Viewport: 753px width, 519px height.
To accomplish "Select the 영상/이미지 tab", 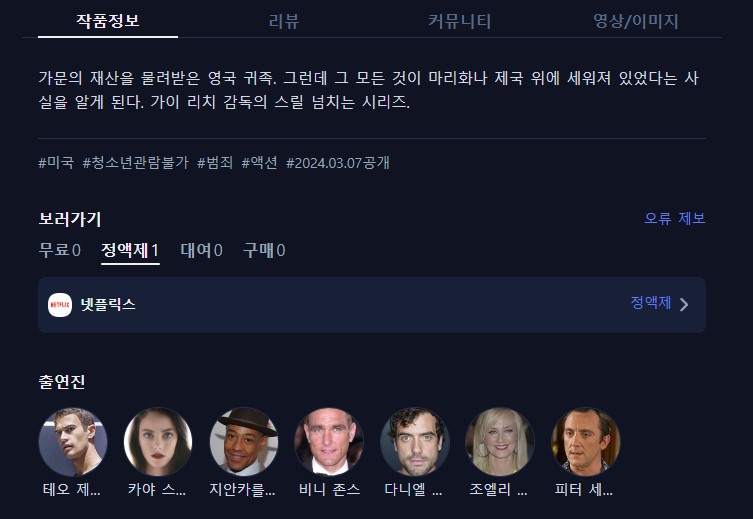I will click(x=636, y=21).
